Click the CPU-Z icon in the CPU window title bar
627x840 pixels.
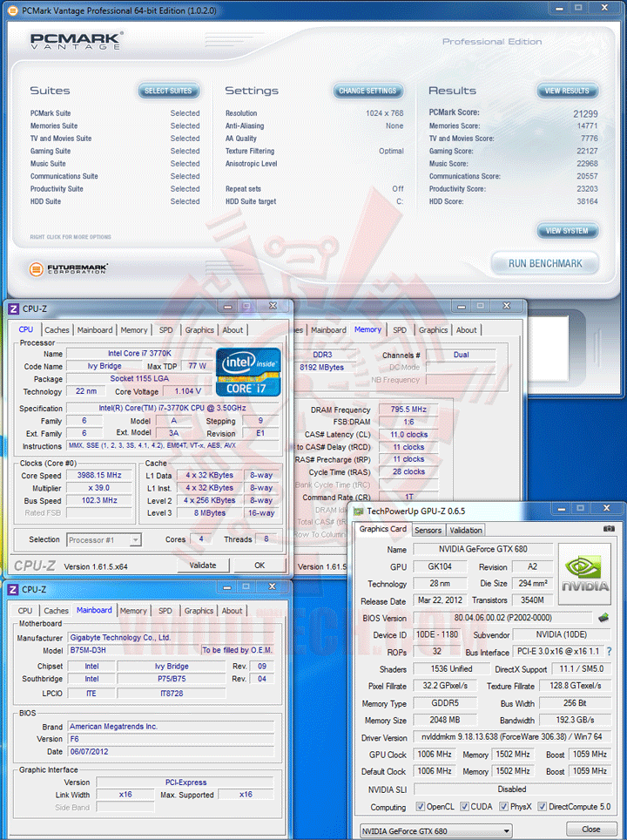pos(14,309)
